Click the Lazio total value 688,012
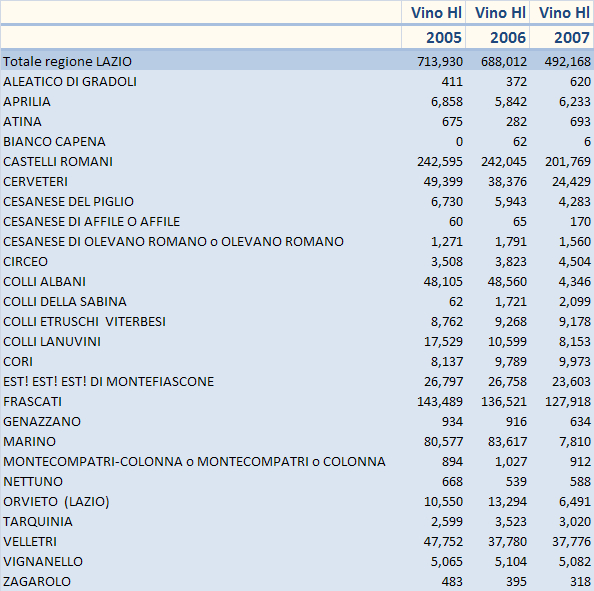594x591 pixels. 504,62
